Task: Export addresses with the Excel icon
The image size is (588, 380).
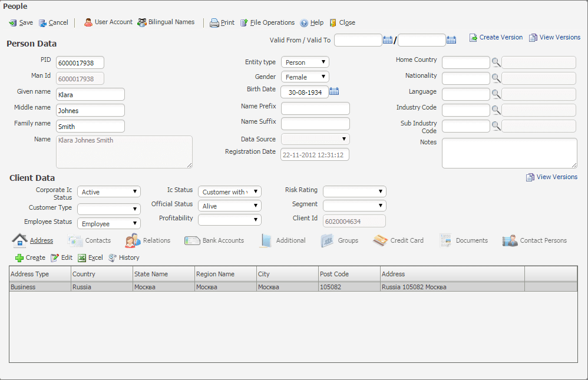Action: [x=82, y=258]
